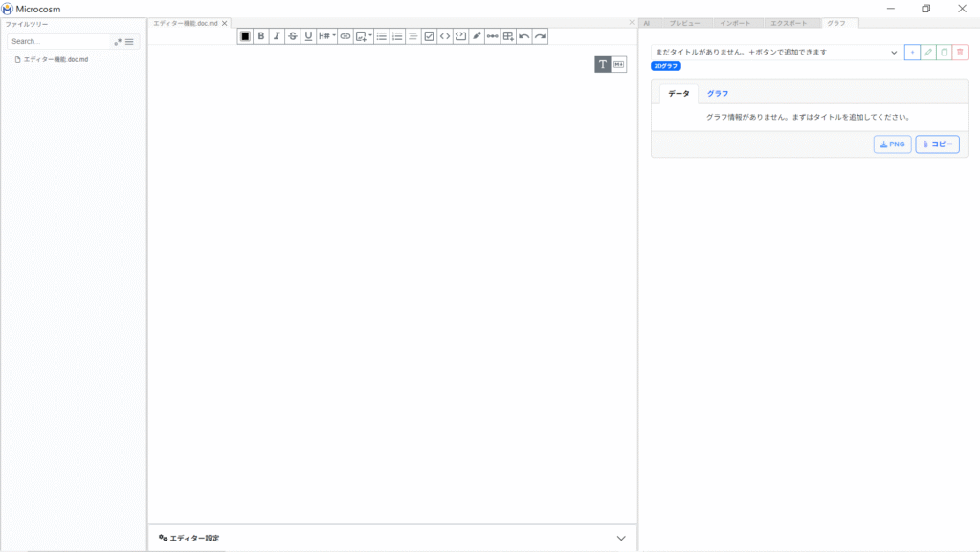Image resolution: width=980 pixels, height=552 pixels.
Task: Apply strikethrough formatting
Action: click(x=293, y=36)
